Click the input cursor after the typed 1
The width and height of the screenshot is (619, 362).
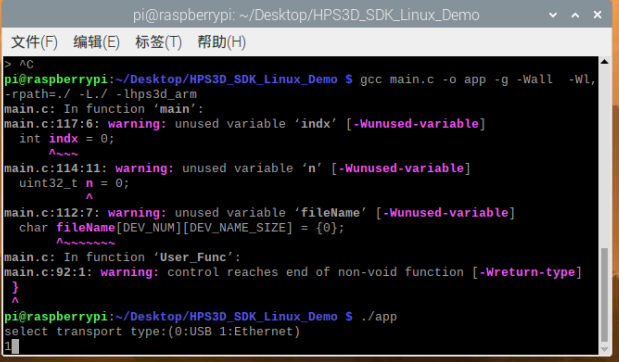click(x=15, y=347)
